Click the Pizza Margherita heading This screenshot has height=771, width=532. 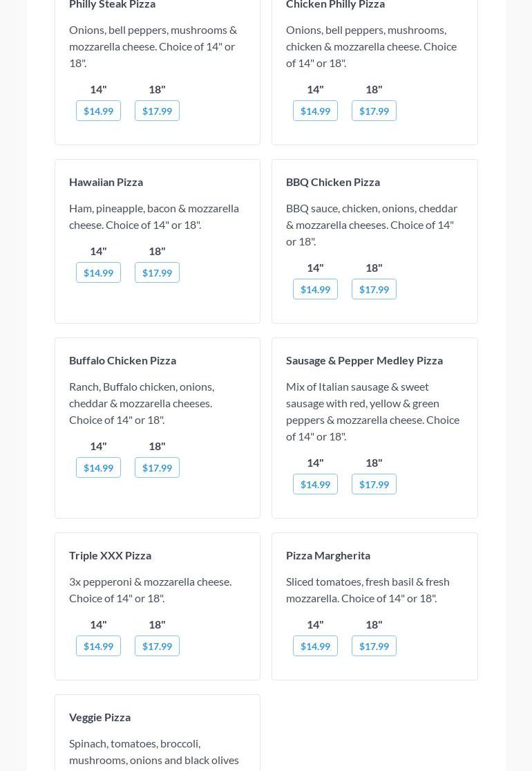point(328,555)
